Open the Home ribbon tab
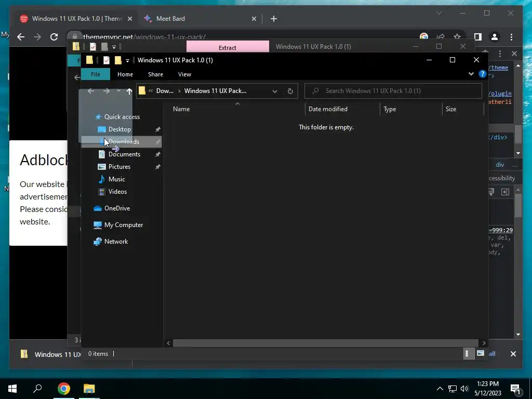This screenshot has height=399, width=532. click(x=125, y=74)
